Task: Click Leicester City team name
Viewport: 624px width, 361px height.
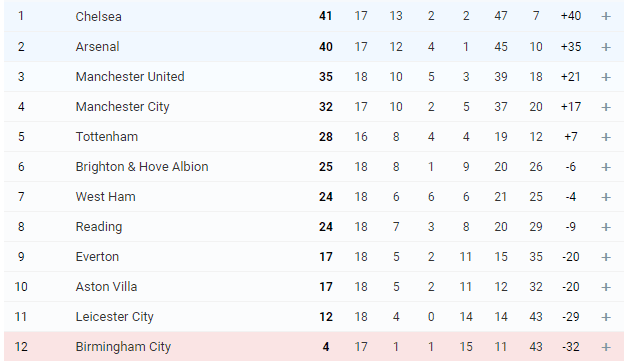Action: coord(115,316)
